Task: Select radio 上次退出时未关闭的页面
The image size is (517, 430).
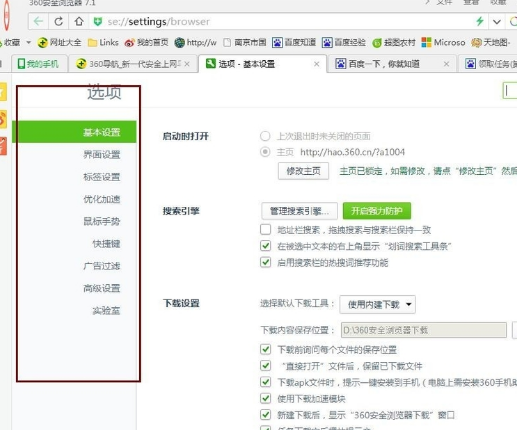Action: pyautogui.click(x=265, y=136)
